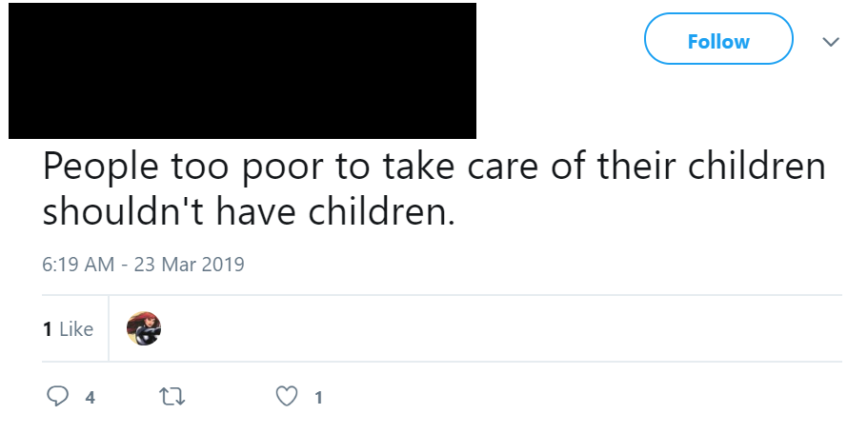868x434 pixels.
Task: Click the reply speech bubble icon
Action: 57,398
